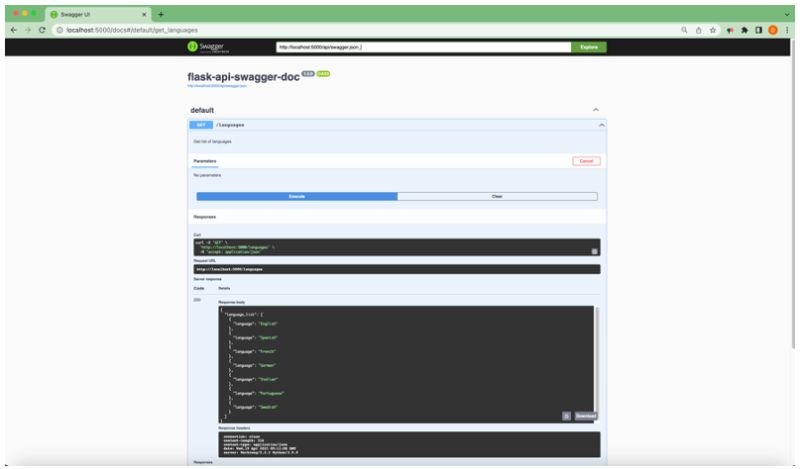Screen dimensions: 800x469
Task: Click the Swagger UI tab favicon
Action: [54, 15]
